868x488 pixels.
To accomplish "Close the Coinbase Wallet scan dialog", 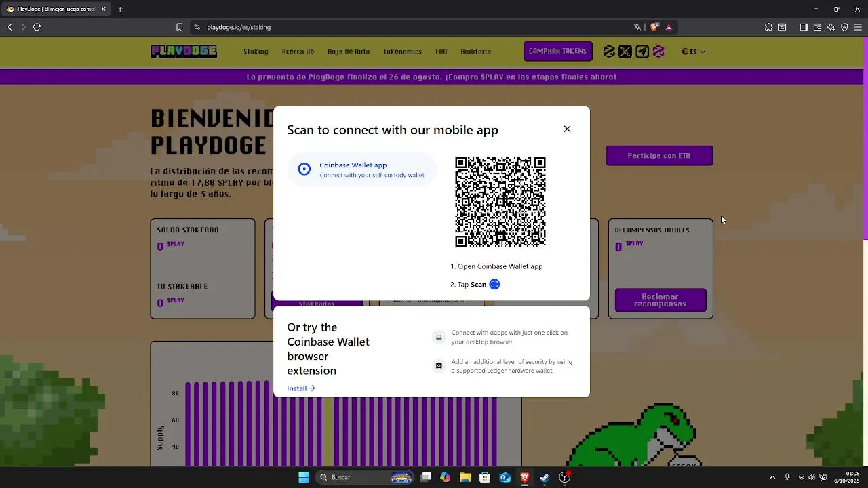I will point(567,129).
